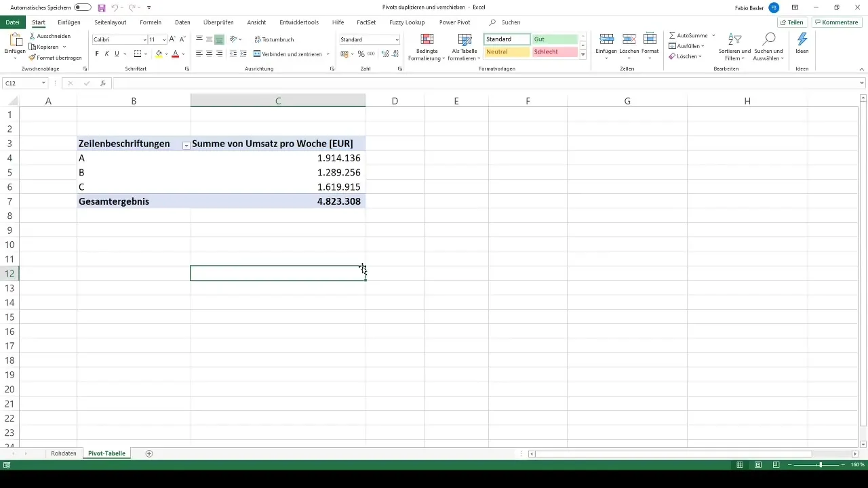Click the fill color bucket icon
The height and width of the screenshot is (488, 868).
tap(159, 54)
